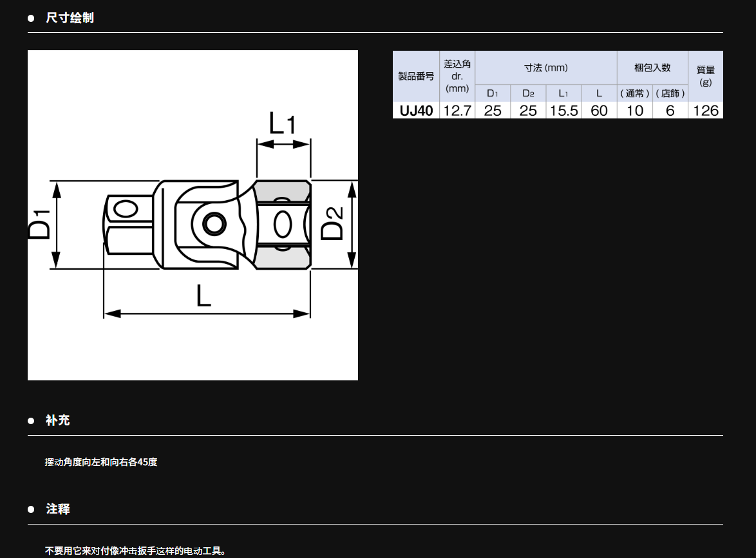Select the UJ40 product number cell

click(416, 111)
